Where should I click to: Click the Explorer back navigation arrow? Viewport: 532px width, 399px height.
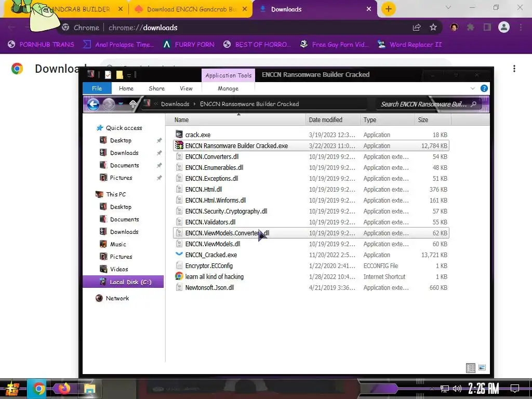[x=94, y=104]
